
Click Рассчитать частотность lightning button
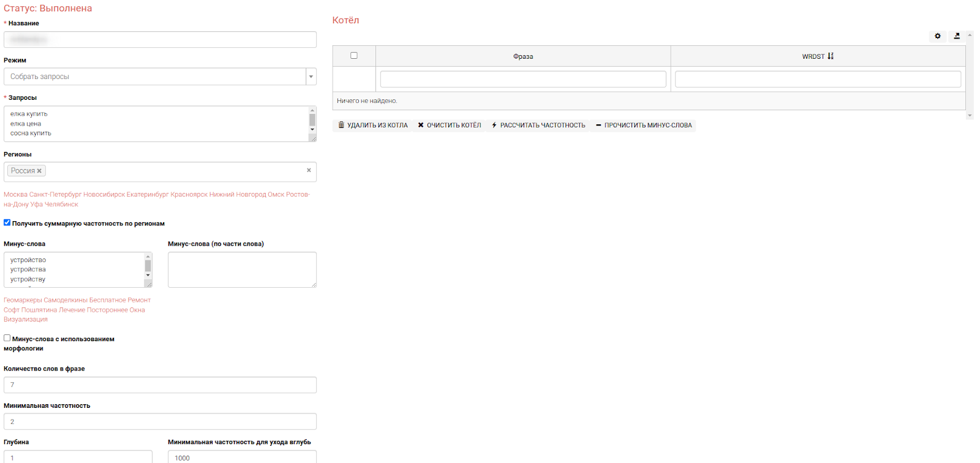click(538, 126)
